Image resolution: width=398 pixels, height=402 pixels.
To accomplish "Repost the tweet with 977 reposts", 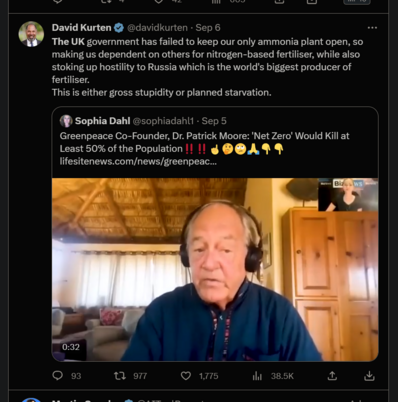I will point(120,376).
